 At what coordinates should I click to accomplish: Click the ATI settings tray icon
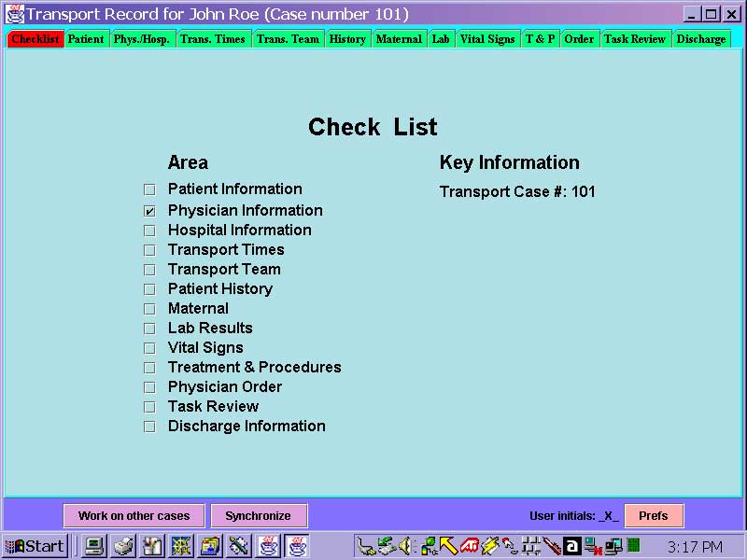tap(471, 545)
